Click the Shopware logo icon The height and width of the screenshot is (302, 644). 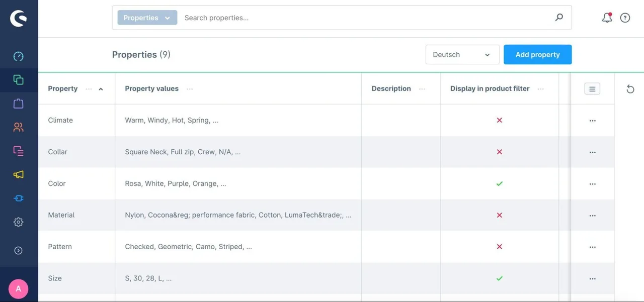(x=19, y=19)
